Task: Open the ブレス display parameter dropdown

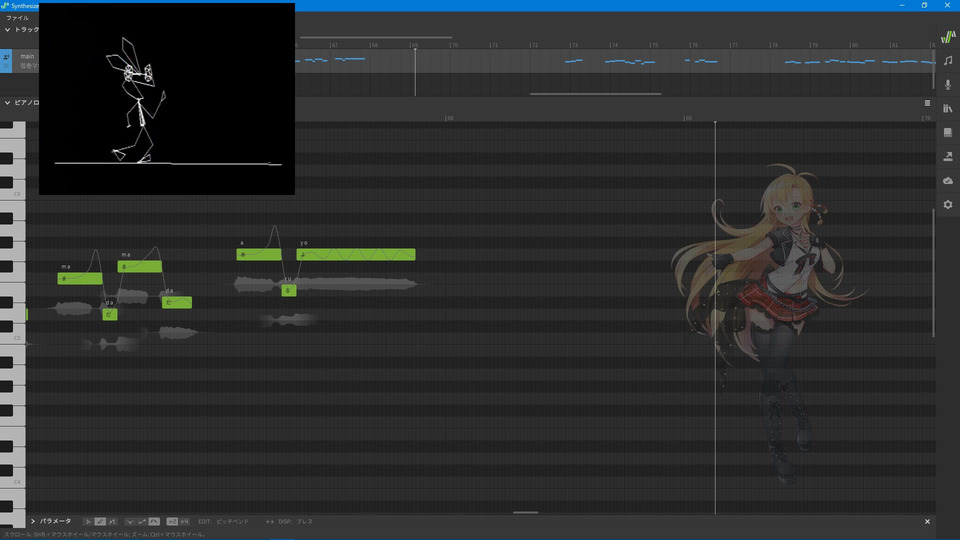Action: 304,522
